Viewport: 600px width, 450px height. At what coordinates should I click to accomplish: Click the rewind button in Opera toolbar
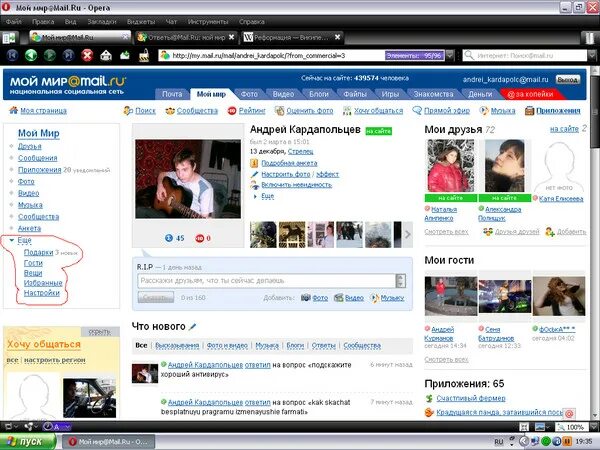pyautogui.click(x=12, y=55)
